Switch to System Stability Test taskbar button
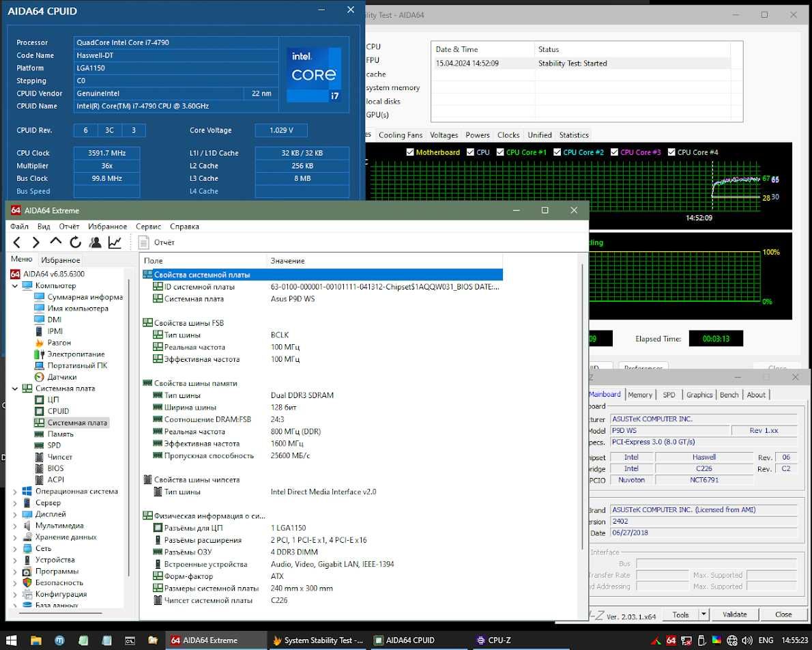Screen dimensions: 812x650 318,640
